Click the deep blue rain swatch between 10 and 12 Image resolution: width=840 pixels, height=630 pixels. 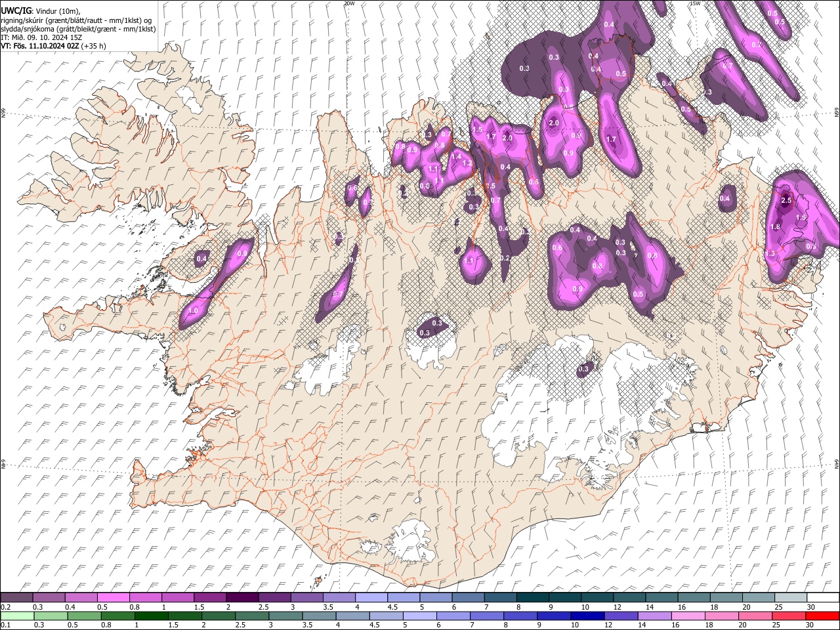[588, 616]
